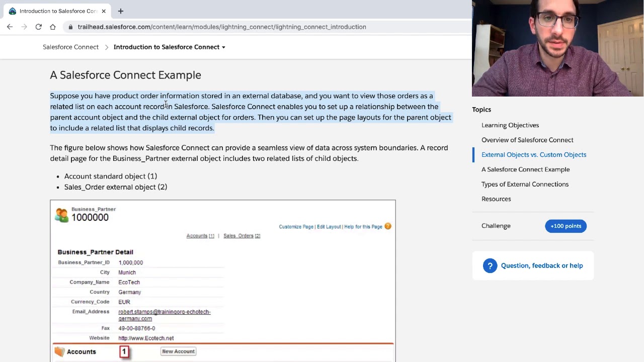Viewport: 644px width, 362px height.
Task: Click http://www.Ecotech.net website link
Action: pyautogui.click(x=146, y=338)
